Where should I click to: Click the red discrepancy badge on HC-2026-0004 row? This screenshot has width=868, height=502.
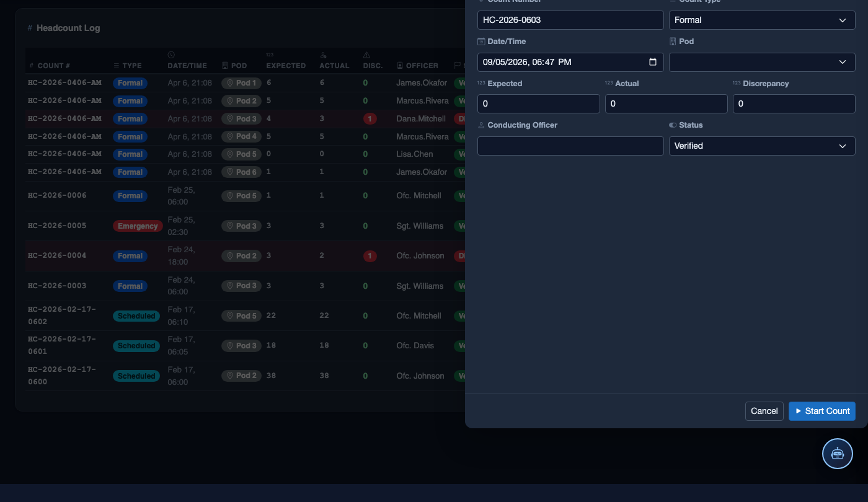point(370,256)
